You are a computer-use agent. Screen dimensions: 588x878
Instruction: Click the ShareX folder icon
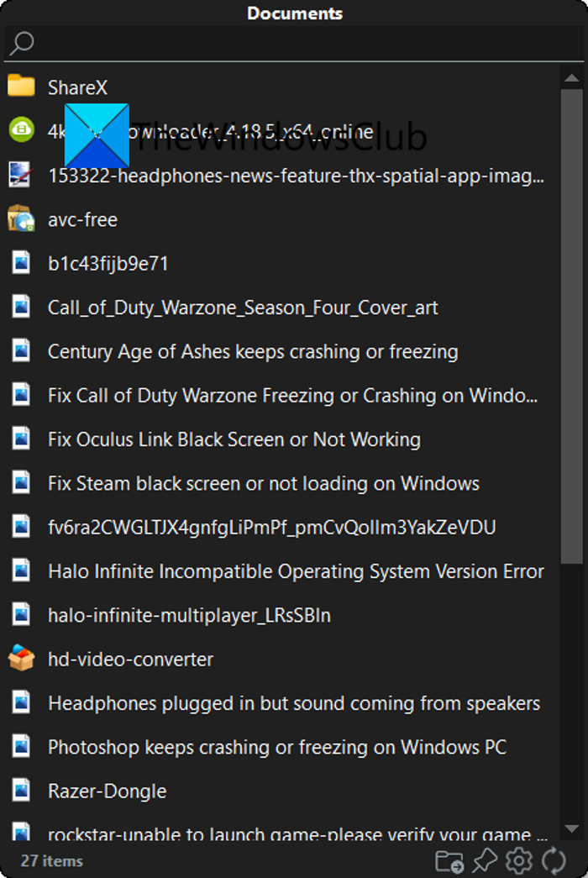coord(21,86)
